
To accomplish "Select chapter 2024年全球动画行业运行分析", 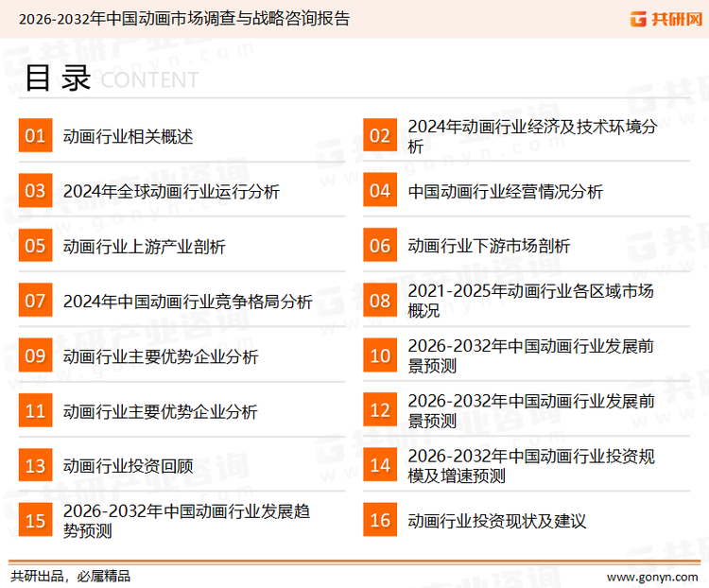I will click(x=171, y=191).
